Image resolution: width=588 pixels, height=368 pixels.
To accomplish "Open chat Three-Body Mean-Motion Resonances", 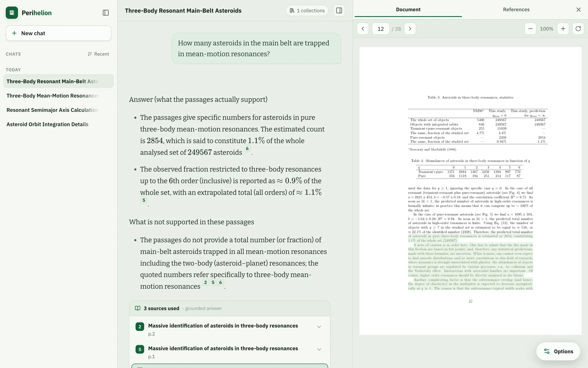I will coord(59,96).
